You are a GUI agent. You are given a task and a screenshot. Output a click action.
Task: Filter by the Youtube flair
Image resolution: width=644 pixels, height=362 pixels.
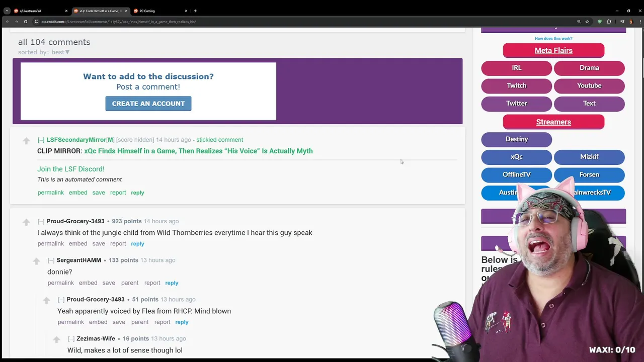[589, 85]
